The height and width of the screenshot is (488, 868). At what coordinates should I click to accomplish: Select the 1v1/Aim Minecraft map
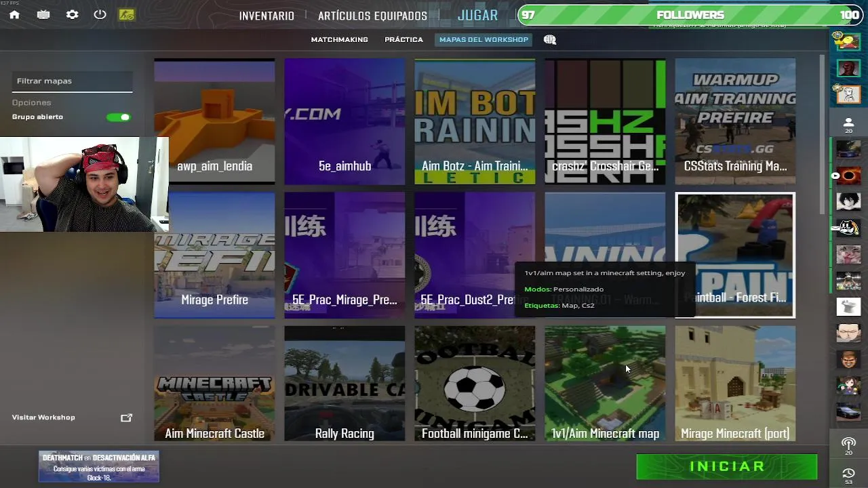tap(605, 384)
